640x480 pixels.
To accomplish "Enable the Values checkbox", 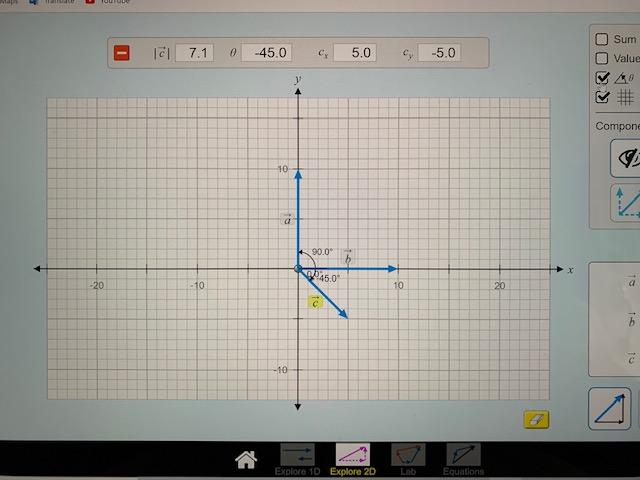I will pos(602,58).
